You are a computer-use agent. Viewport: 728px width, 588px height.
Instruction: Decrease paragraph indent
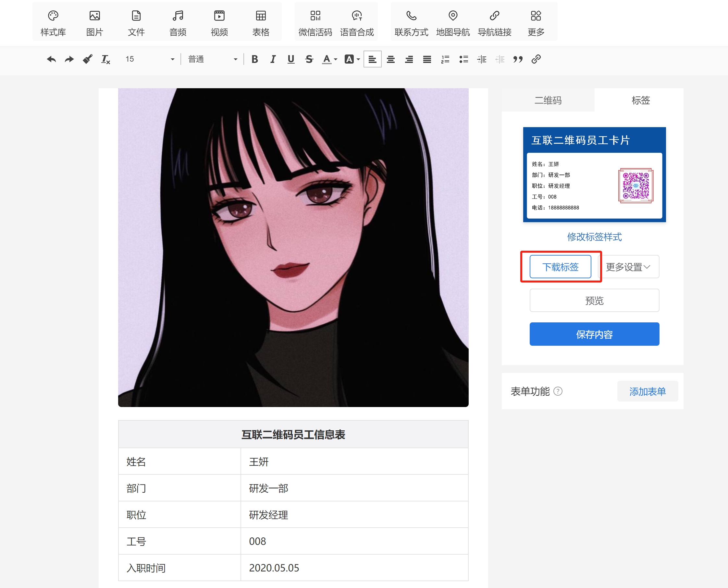pos(500,59)
